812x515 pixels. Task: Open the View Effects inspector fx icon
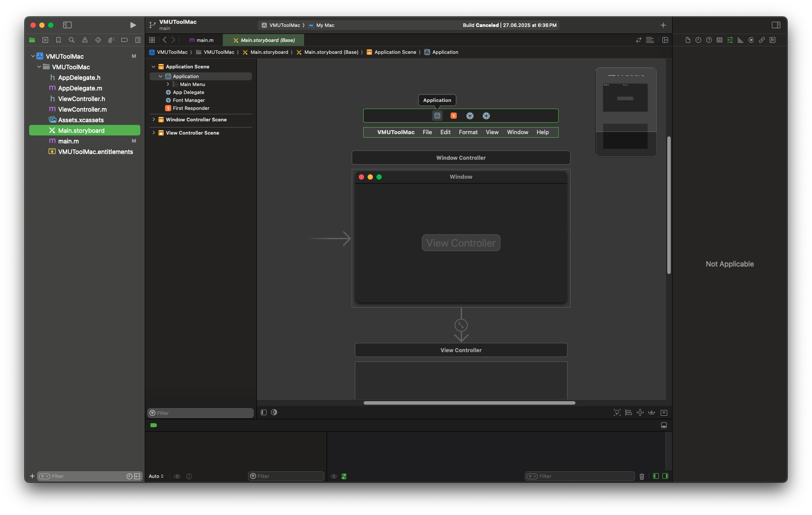pos(772,40)
